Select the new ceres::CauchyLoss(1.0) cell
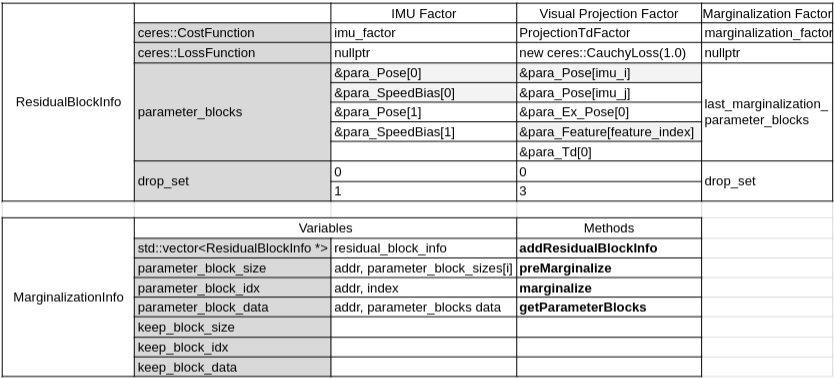The width and height of the screenshot is (834, 379). pyautogui.click(x=608, y=53)
